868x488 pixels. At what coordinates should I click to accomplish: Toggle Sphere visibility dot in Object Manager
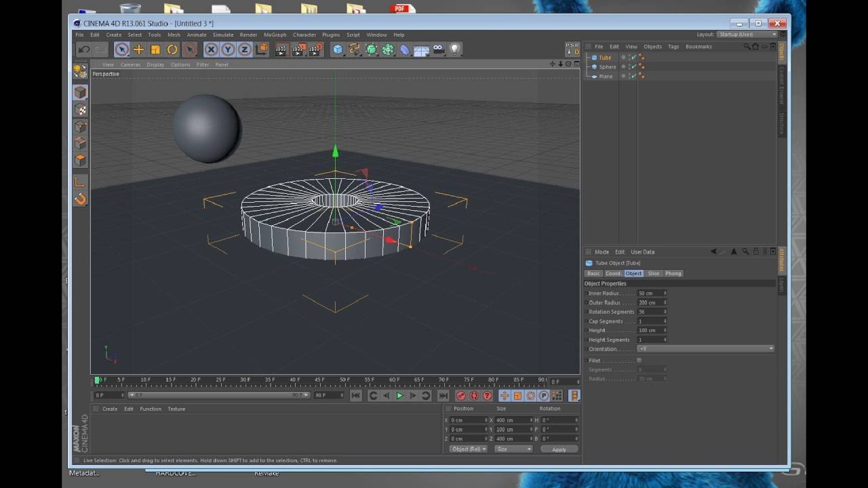(x=623, y=67)
